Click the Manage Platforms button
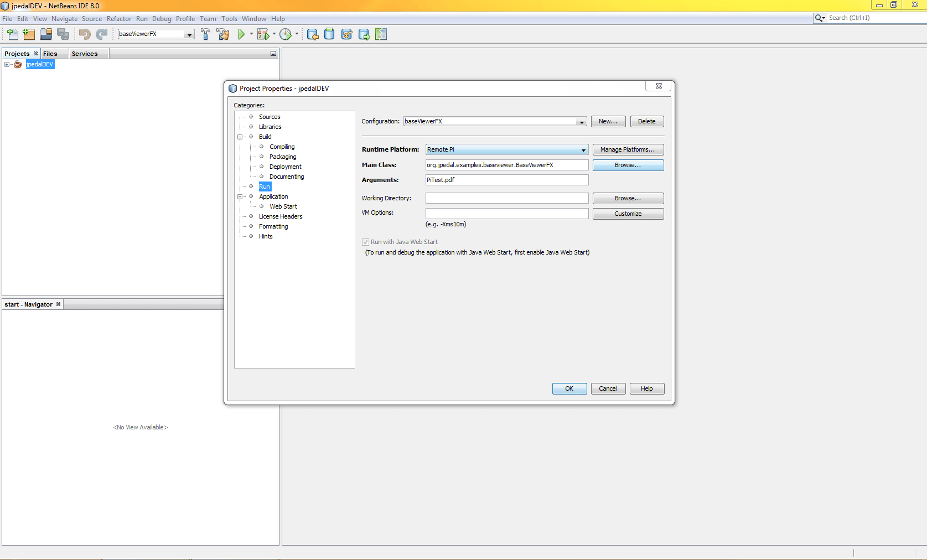 pyautogui.click(x=628, y=150)
